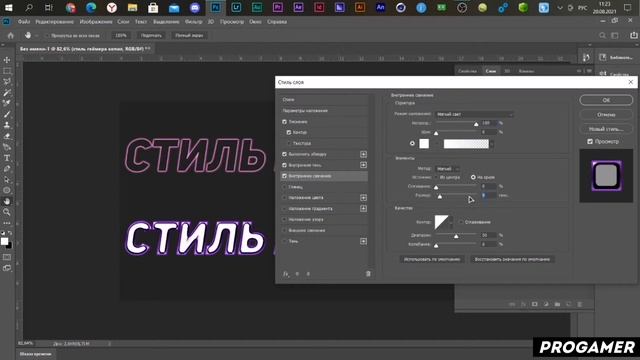Click the trash icon in Layer Style dialog

pyautogui.click(x=368, y=274)
